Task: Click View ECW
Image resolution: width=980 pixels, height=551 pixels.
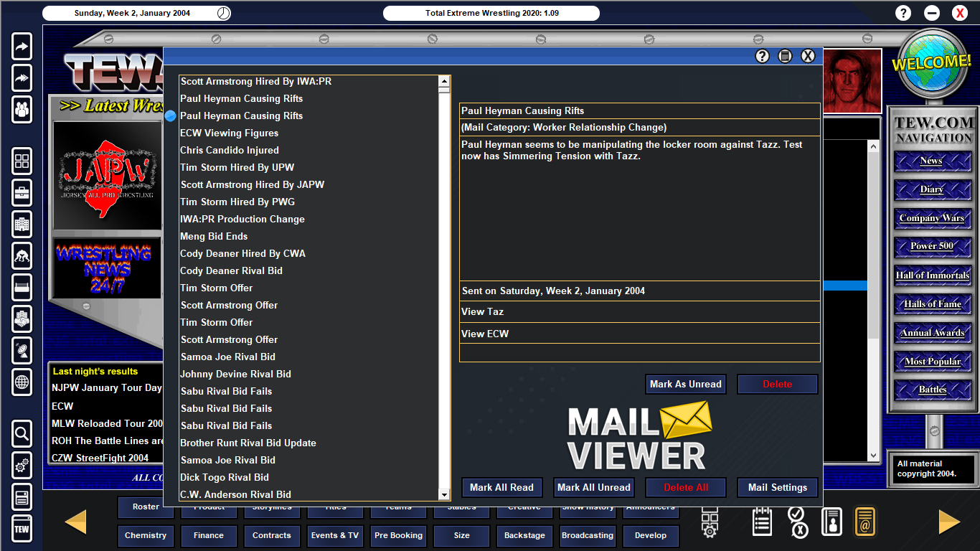Action: (639, 333)
